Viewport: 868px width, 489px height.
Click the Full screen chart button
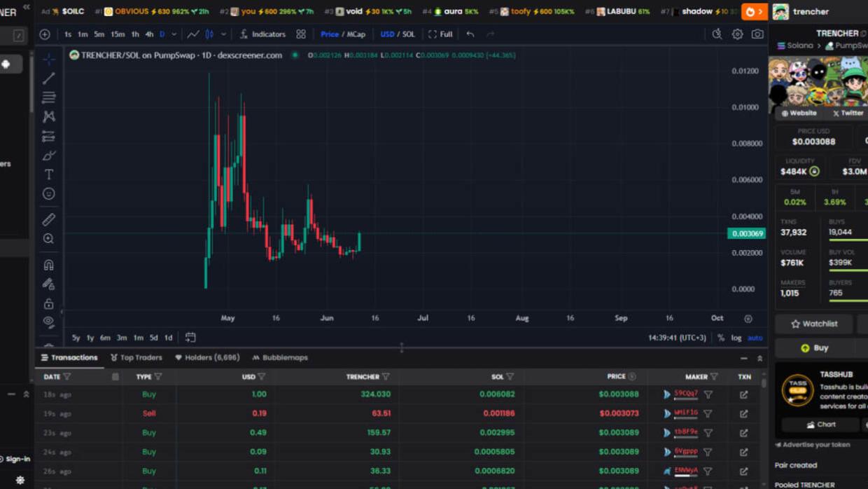[440, 34]
